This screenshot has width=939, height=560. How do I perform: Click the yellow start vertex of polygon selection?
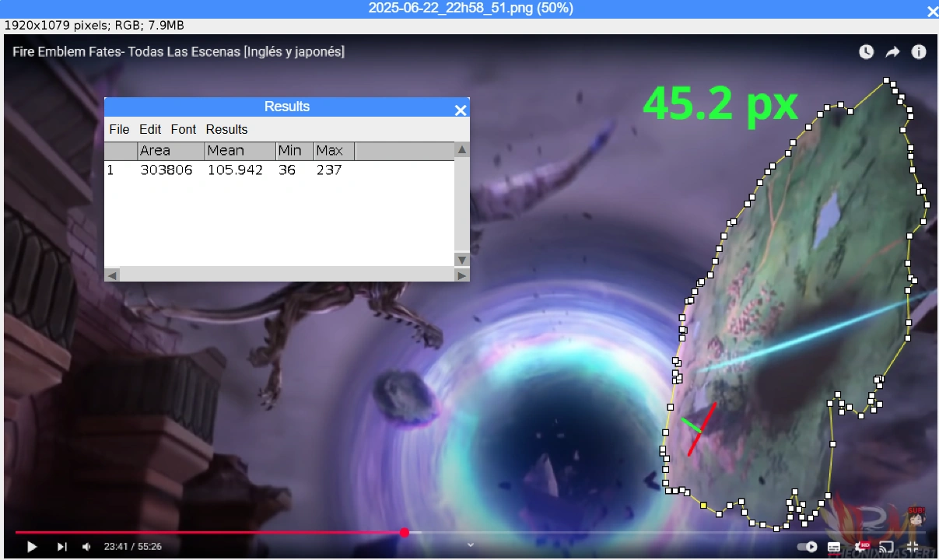(x=703, y=506)
